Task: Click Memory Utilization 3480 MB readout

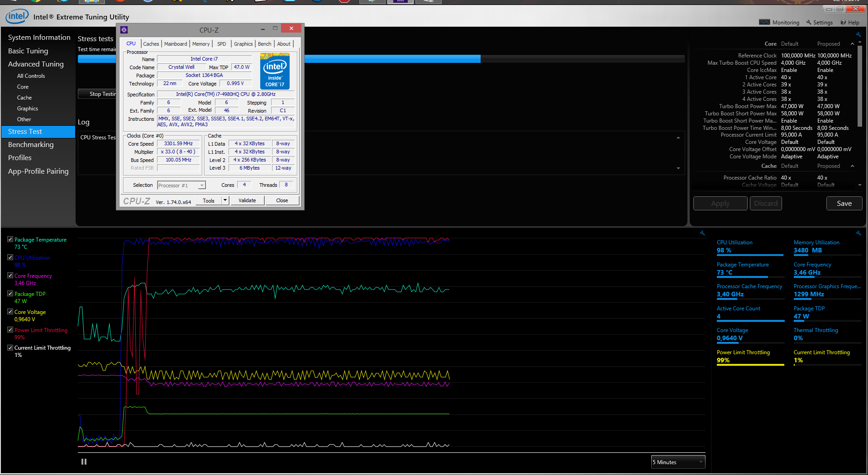Action: tap(808, 251)
